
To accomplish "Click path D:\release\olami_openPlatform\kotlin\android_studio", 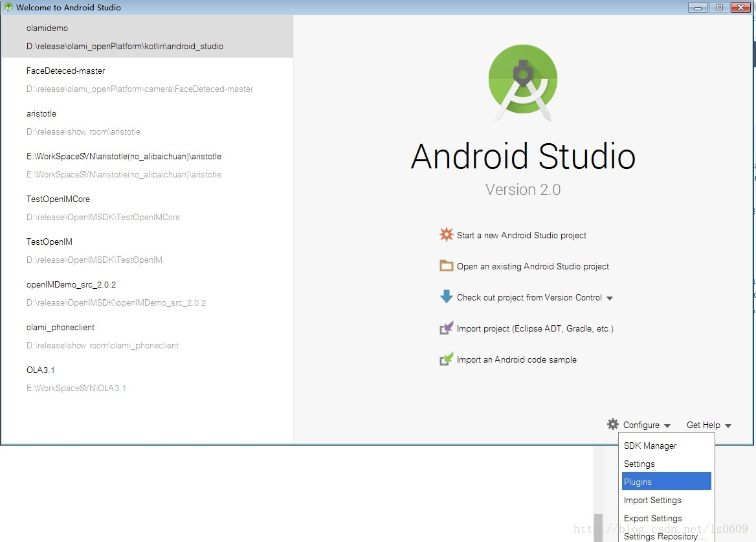I will coord(125,46).
